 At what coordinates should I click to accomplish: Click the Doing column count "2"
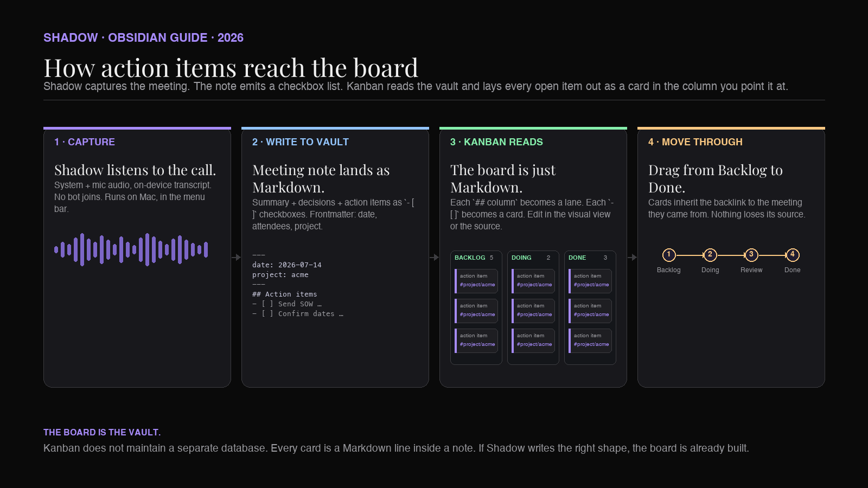point(548,258)
